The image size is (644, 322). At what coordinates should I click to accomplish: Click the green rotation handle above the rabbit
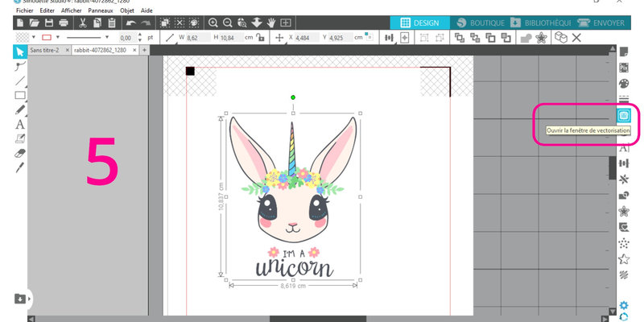(293, 97)
